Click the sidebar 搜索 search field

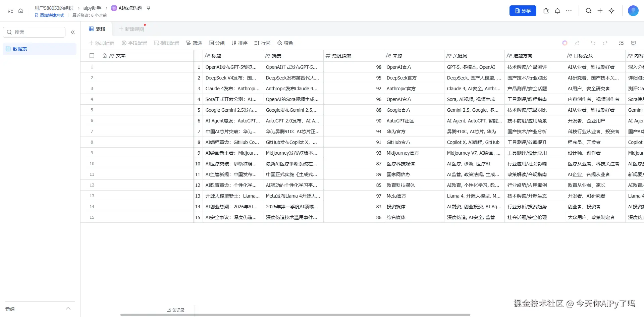click(34, 32)
